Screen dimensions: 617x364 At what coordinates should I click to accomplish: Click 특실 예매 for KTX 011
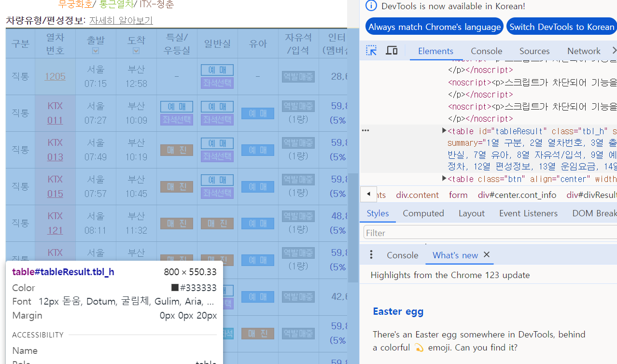(177, 107)
